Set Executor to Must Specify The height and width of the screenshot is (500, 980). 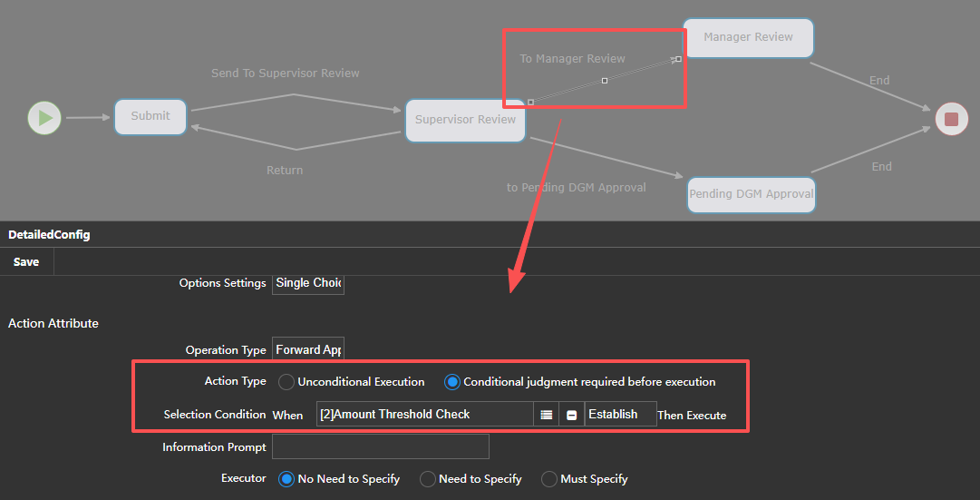[549, 479]
